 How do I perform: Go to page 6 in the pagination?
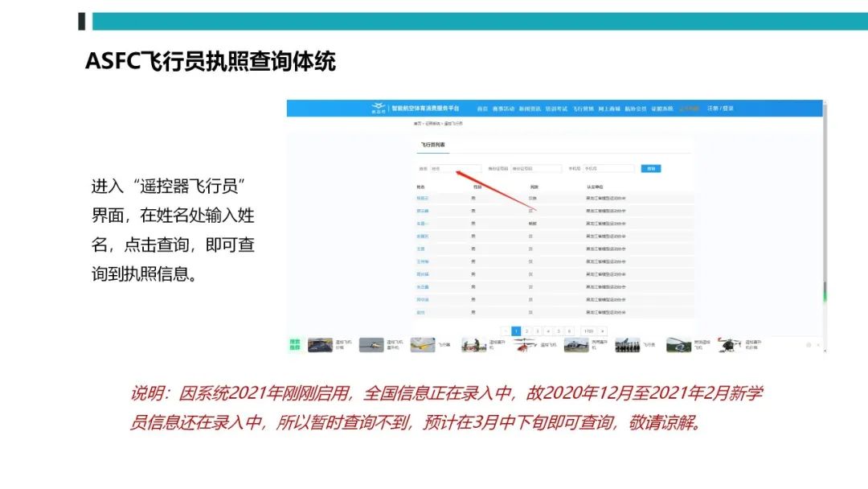(x=569, y=331)
